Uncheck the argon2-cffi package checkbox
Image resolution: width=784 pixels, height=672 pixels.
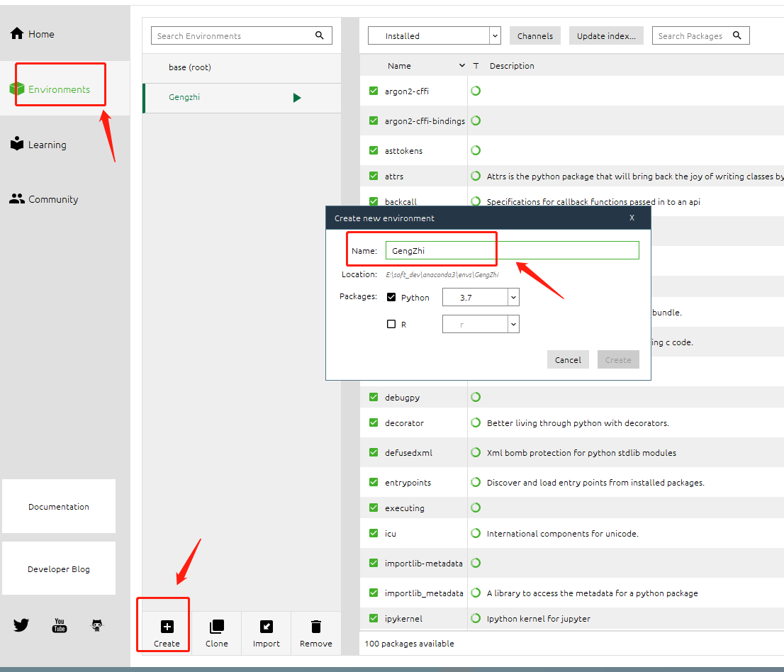[374, 91]
